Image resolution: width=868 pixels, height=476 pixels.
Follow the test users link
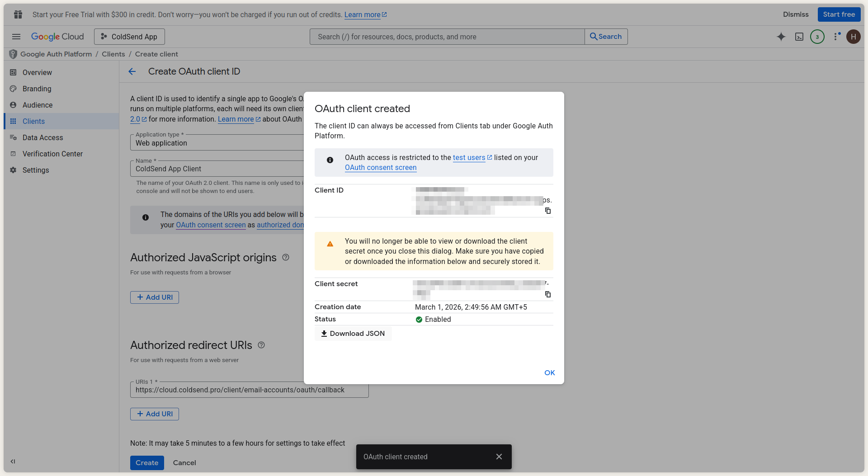tap(469, 157)
